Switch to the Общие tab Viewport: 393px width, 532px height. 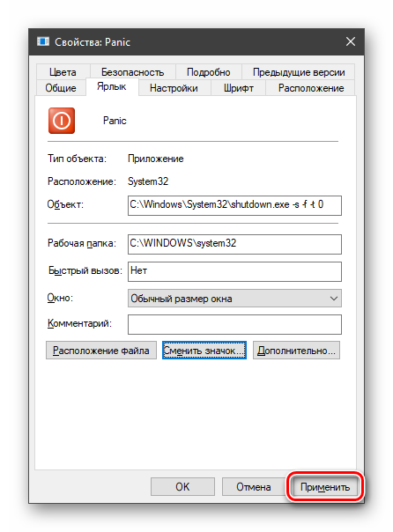(x=61, y=88)
